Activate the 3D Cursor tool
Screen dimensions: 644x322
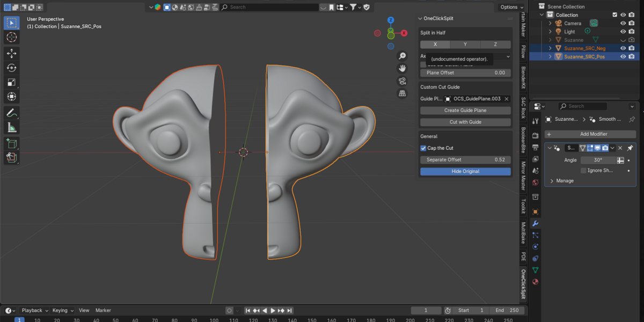point(12,37)
